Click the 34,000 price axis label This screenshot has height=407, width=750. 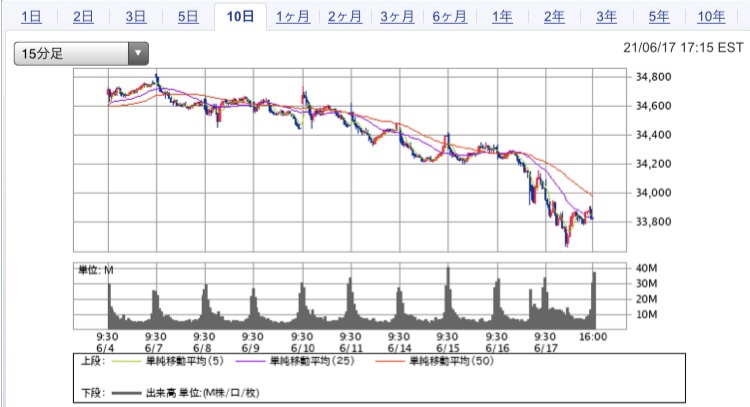click(653, 193)
